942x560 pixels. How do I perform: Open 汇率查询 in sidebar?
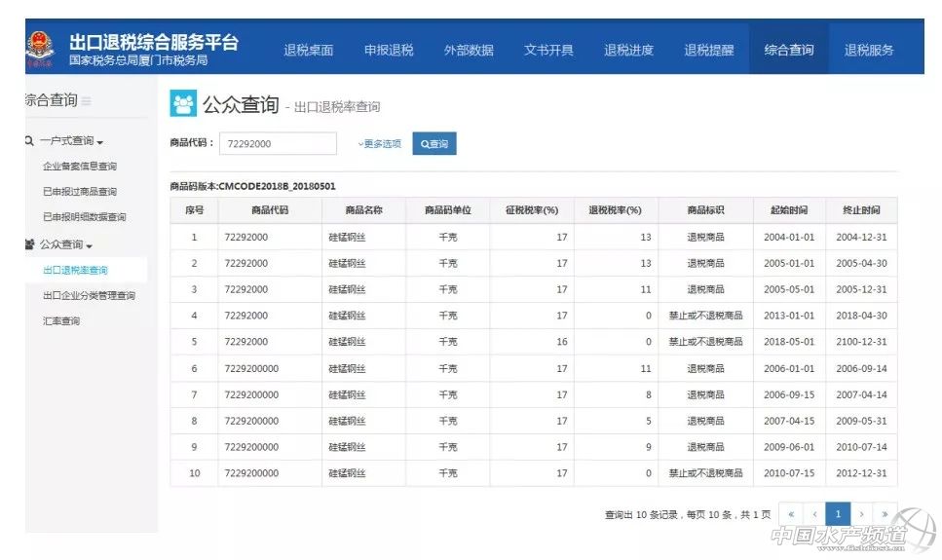pyautogui.click(x=60, y=320)
